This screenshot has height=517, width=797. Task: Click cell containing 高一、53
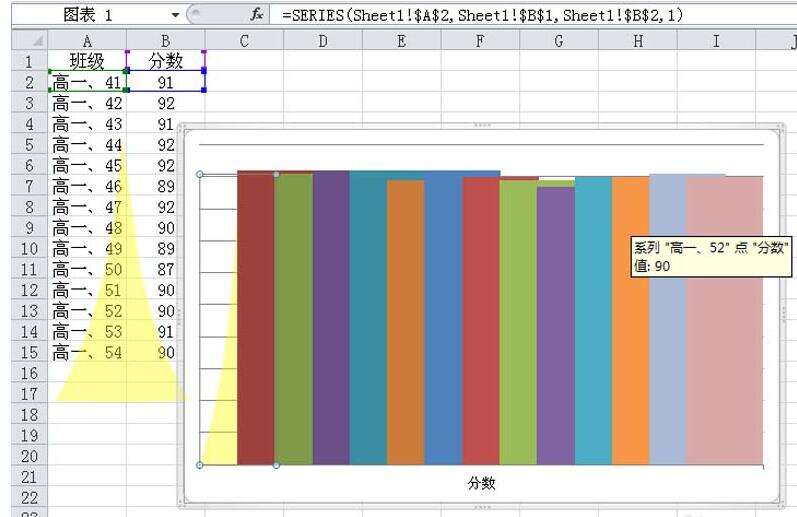[x=87, y=331]
